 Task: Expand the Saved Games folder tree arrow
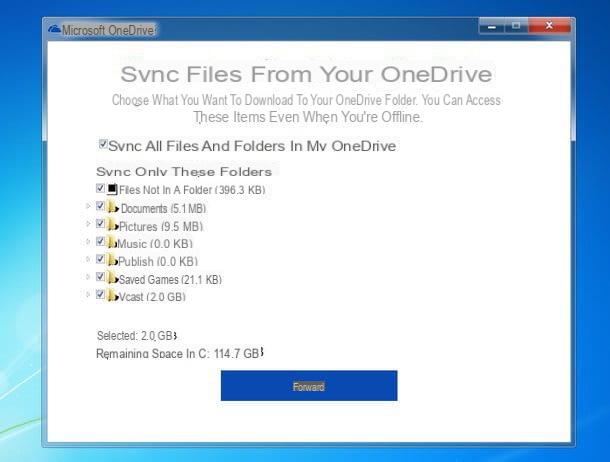click(x=88, y=277)
